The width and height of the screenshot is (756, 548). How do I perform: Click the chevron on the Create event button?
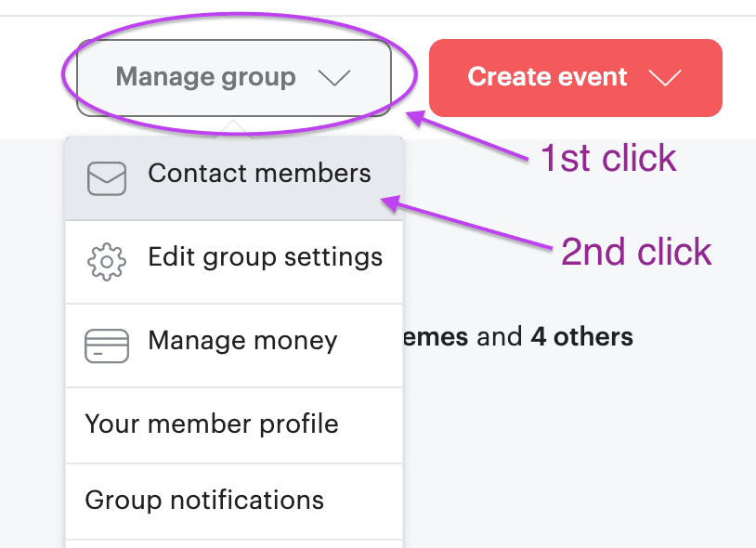tap(665, 78)
